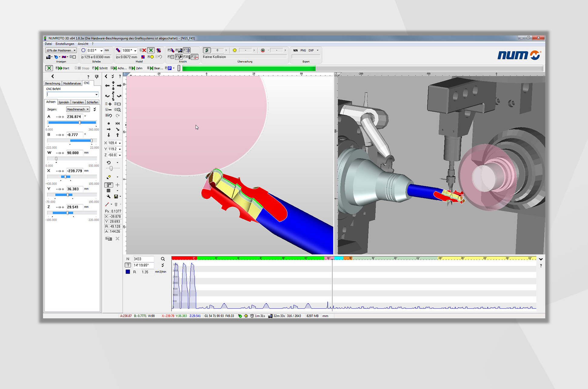The width and height of the screenshot is (588, 389).
Task: Click the zoom window magnifier icon
Action: pyautogui.click(x=118, y=110)
